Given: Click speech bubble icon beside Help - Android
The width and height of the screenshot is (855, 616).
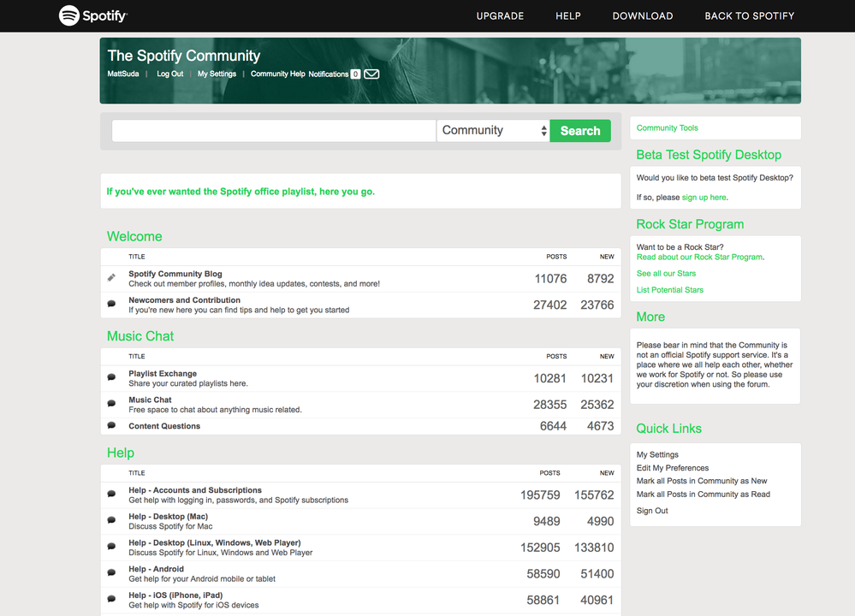Looking at the screenshot, I should 111,572.
